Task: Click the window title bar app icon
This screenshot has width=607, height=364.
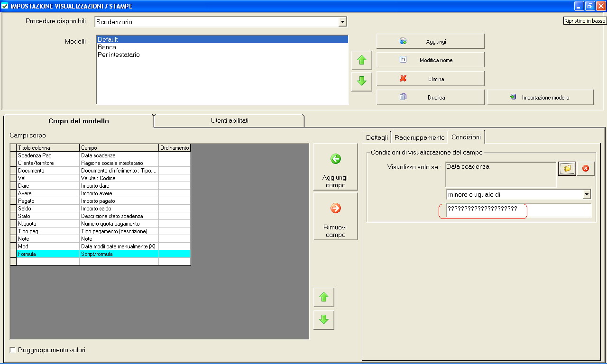Action: 5,6
